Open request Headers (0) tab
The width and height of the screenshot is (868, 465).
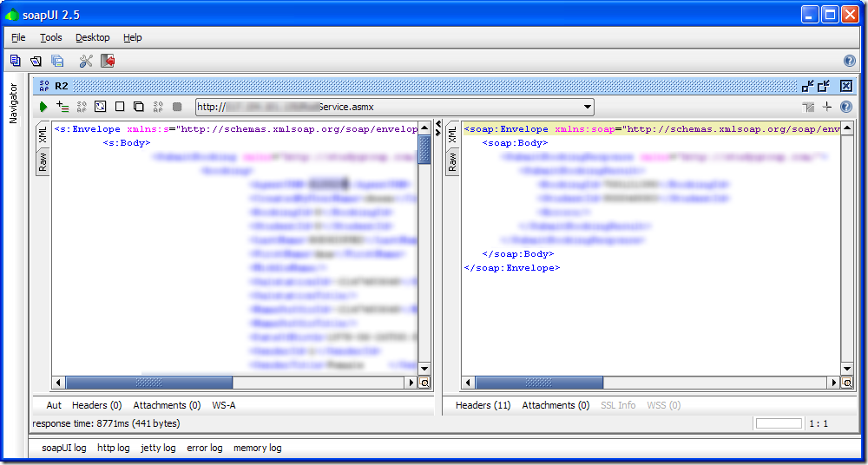click(96, 405)
